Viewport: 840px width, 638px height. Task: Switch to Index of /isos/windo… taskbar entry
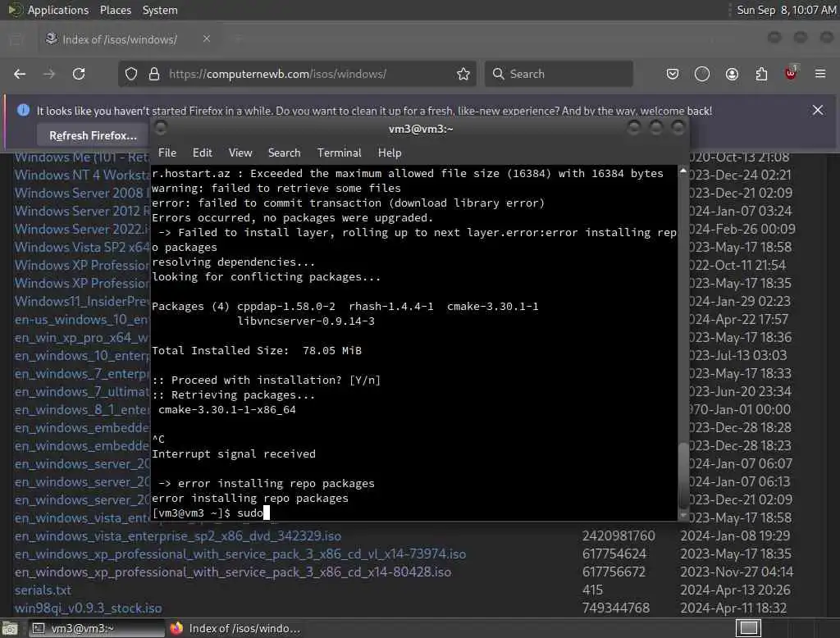[x=235, y=628]
